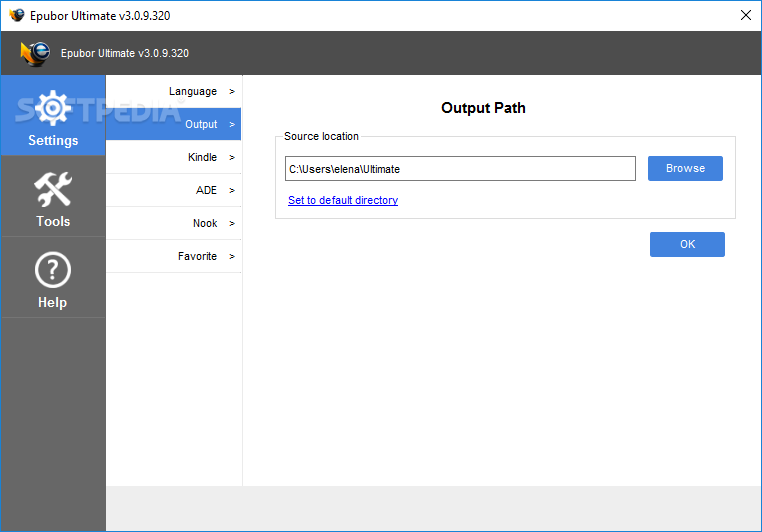The height and width of the screenshot is (532, 762).
Task: Click Set to default directory link
Action: pos(343,200)
